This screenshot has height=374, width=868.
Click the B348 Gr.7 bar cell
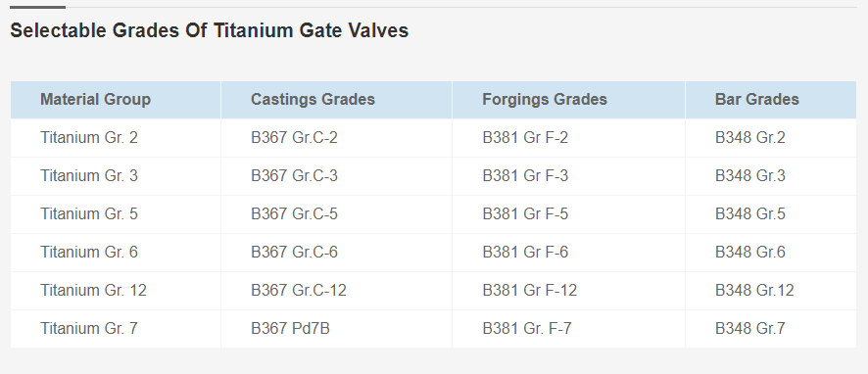771,329
